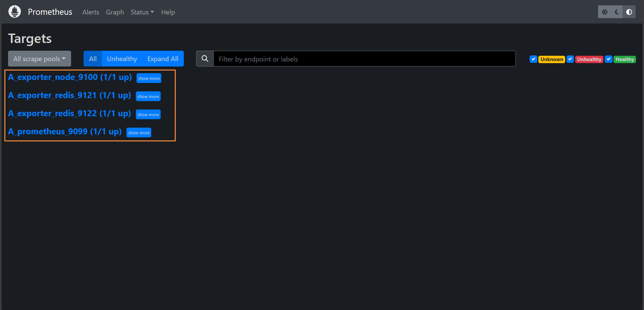Click the green Healthy badge label

625,59
